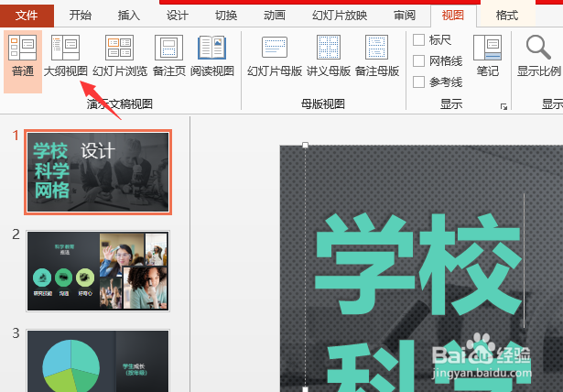Switch to the 开始 ribbon tab
The height and width of the screenshot is (392, 563).
[x=80, y=16]
